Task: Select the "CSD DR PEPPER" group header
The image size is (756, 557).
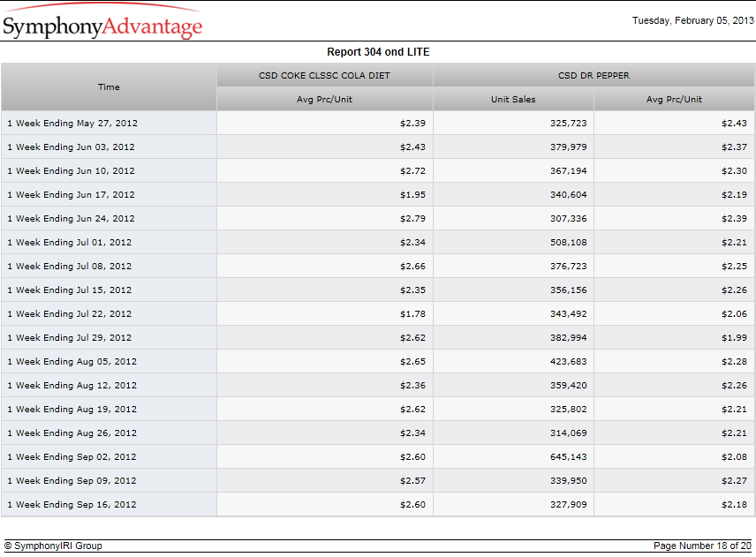Action: coord(593,76)
